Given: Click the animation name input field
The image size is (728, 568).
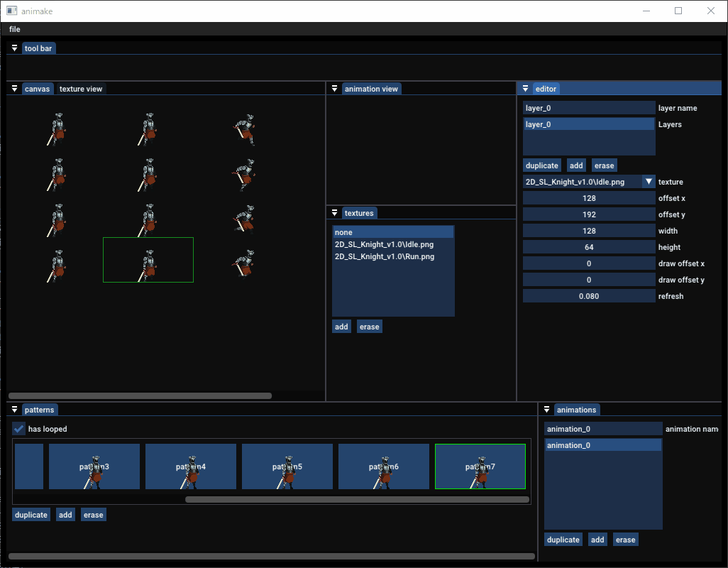Looking at the screenshot, I should [x=603, y=429].
